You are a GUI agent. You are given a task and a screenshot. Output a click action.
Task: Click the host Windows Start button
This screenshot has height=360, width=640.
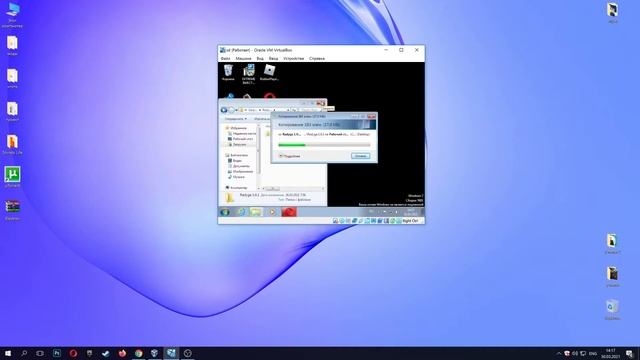[x=8, y=353]
